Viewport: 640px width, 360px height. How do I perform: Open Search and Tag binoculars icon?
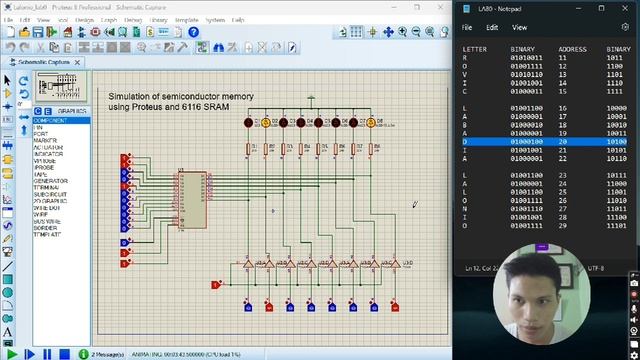(218, 47)
